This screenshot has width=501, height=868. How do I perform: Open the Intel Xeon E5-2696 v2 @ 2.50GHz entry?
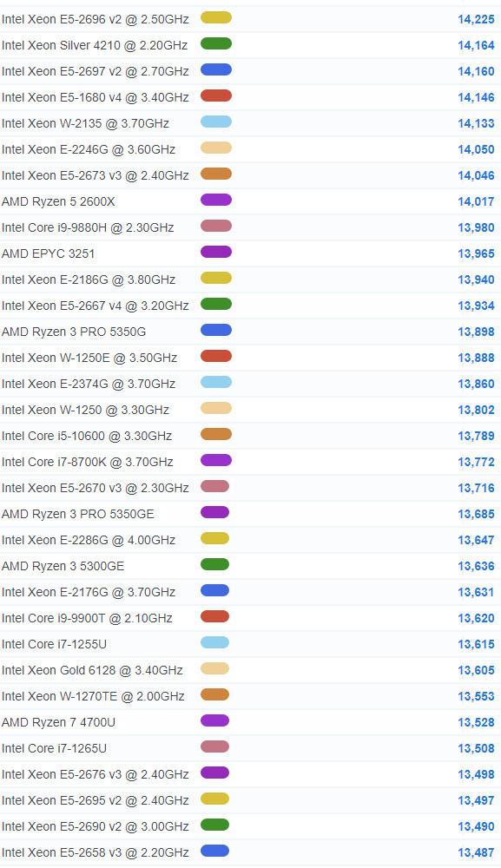(x=96, y=19)
